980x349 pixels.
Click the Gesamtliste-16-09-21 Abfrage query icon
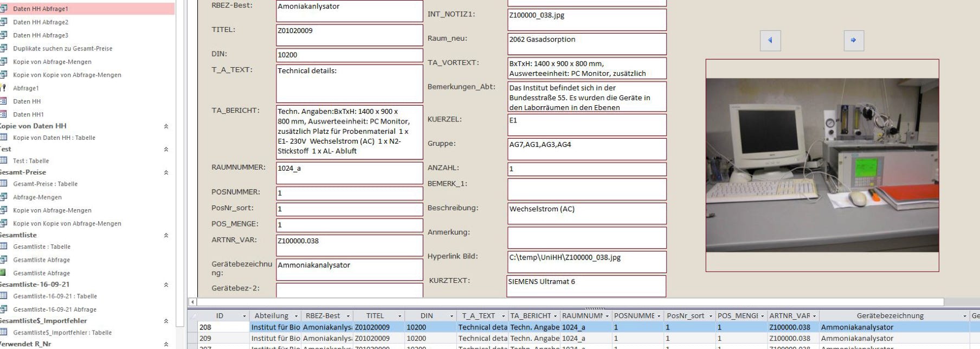pyautogui.click(x=4, y=309)
